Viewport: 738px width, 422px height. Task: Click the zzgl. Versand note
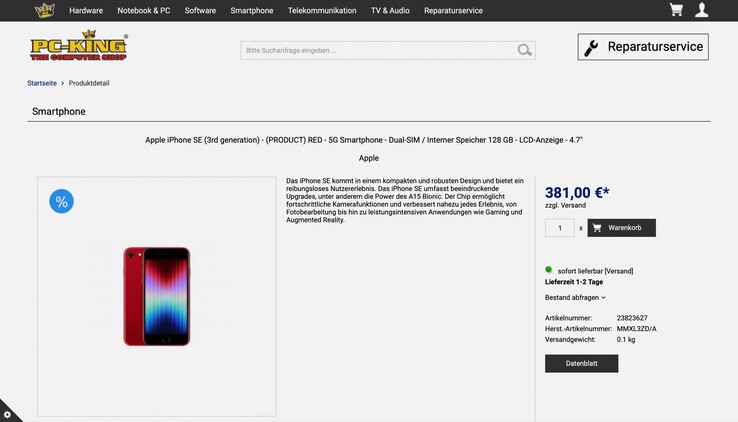(565, 206)
